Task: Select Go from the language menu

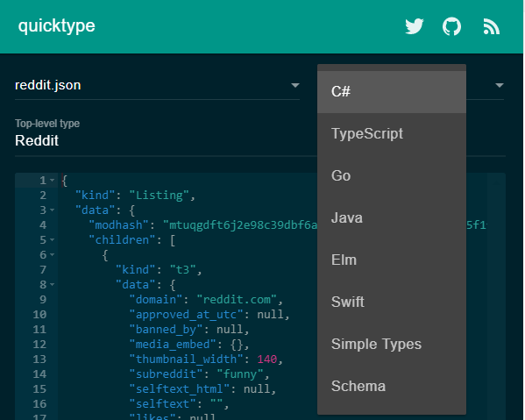Action: [392, 176]
